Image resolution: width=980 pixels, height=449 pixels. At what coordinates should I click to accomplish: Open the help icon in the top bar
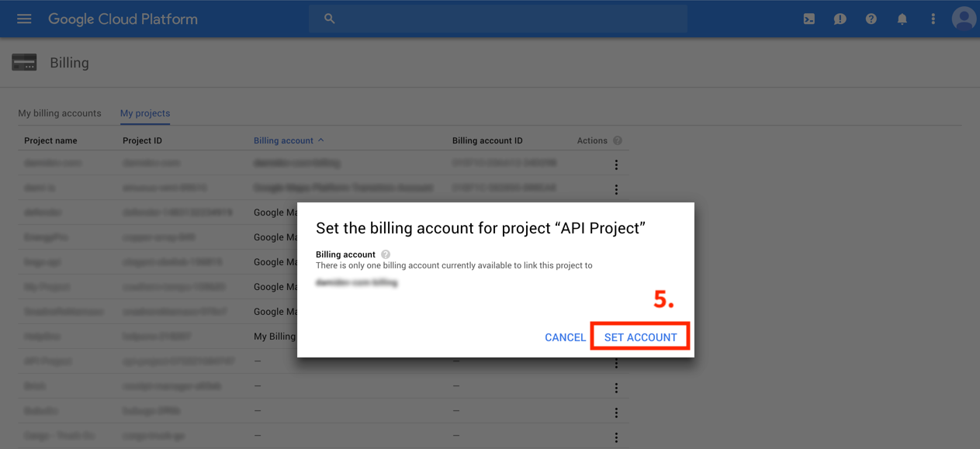tap(871, 19)
